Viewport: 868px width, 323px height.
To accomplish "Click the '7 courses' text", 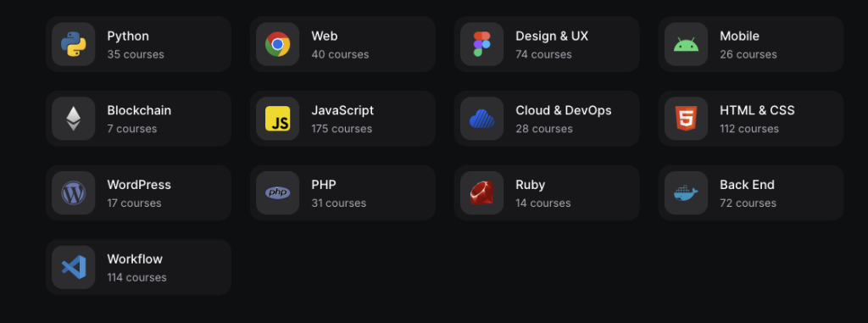I will coord(131,129).
